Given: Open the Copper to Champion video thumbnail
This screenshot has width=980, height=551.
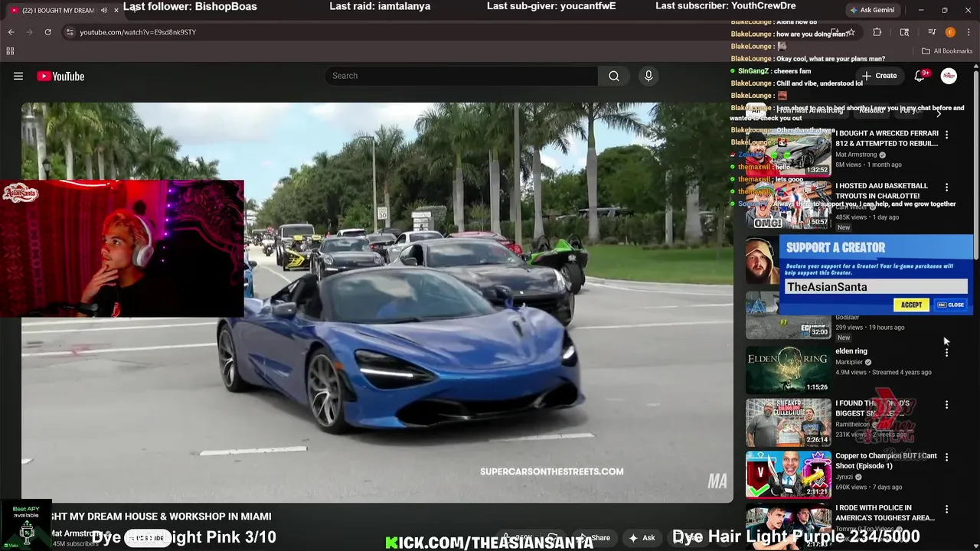Looking at the screenshot, I should [788, 474].
